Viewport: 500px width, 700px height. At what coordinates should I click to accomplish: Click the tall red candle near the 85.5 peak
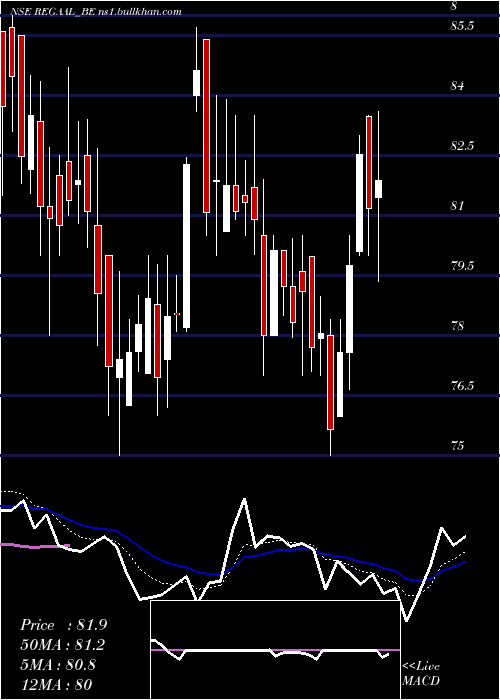click(206, 126)
